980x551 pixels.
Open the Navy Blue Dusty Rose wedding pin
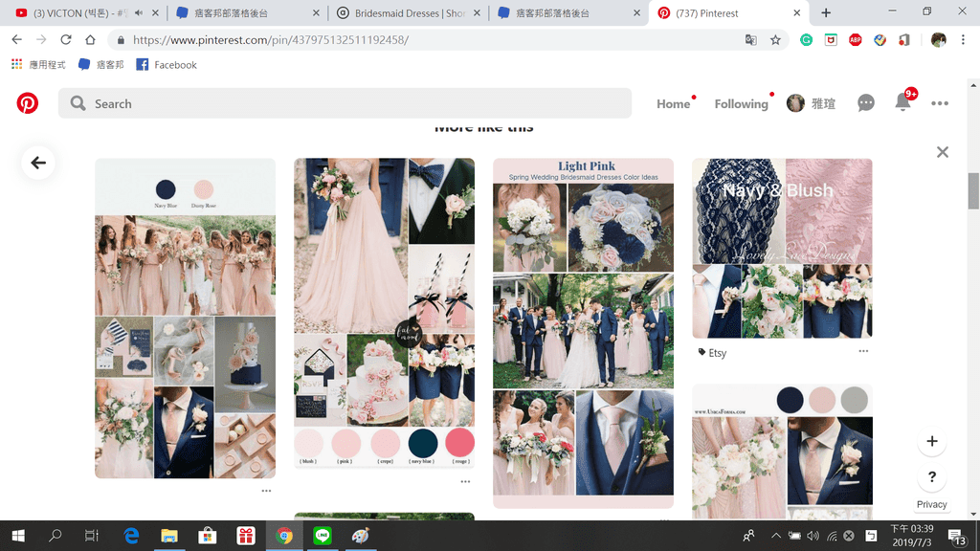click(185, 318)
